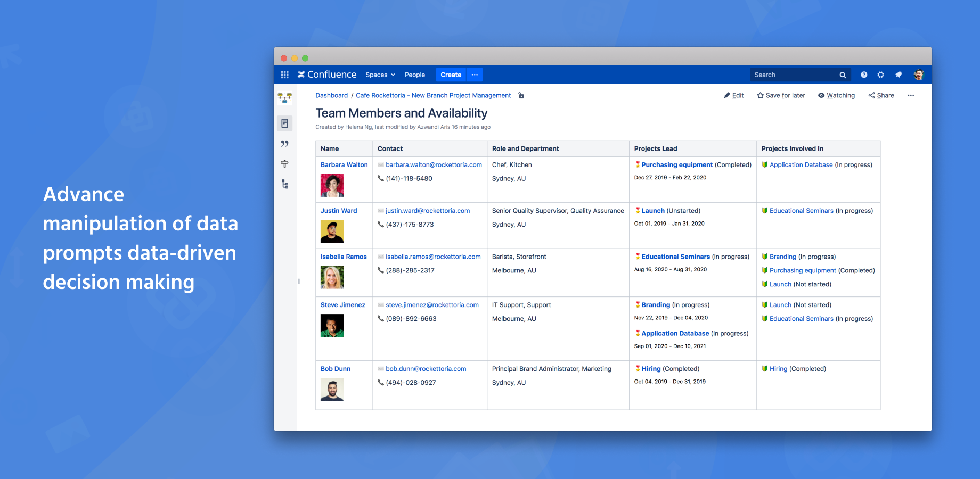The height and width of the screenshot is (479, 980).
Task: Open Launch link in Isabella's involved projects
Action: [780, 284]
